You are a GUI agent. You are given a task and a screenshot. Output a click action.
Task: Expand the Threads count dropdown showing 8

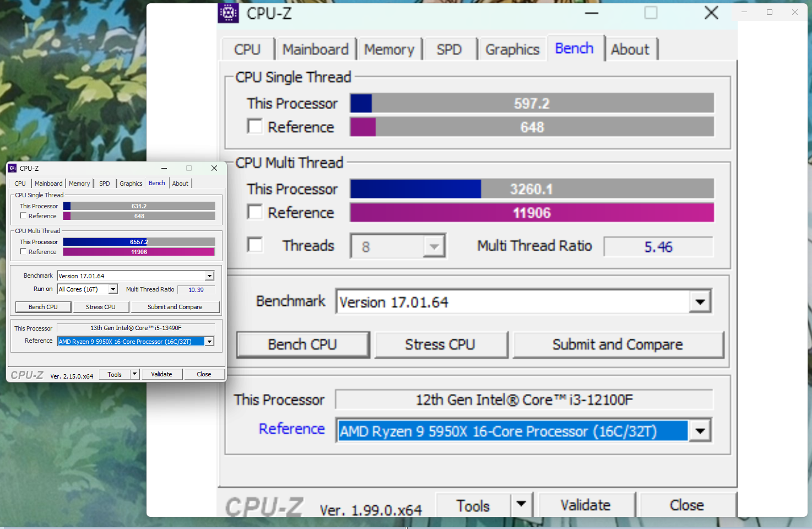tap(434, 246)
